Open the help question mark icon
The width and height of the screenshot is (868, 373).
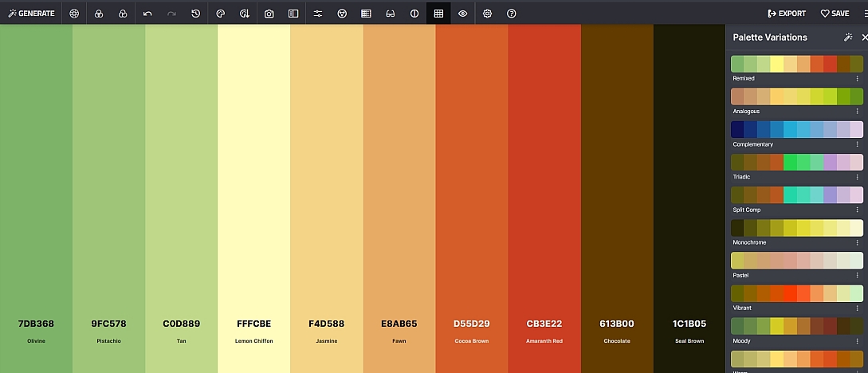[512, 14]
